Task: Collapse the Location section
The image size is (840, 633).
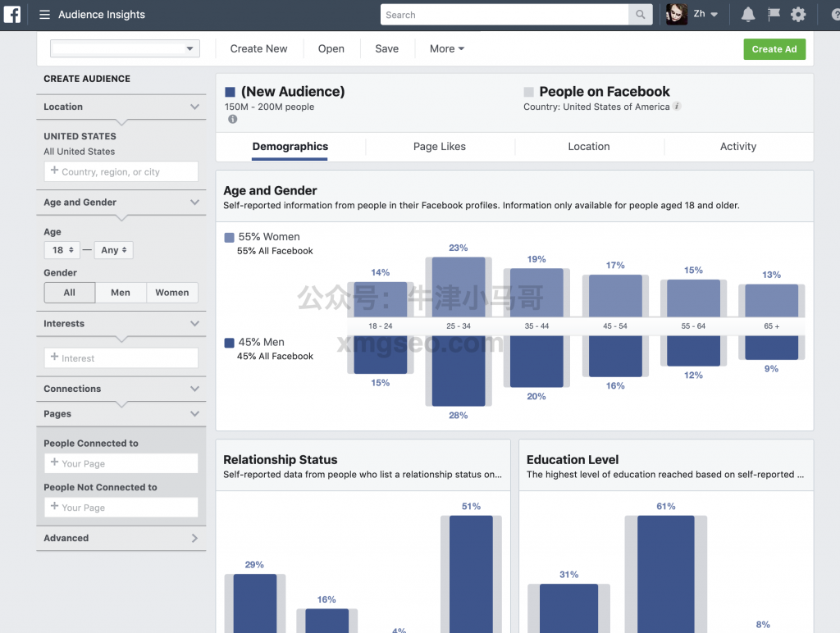Action: [x=195, y=107]
